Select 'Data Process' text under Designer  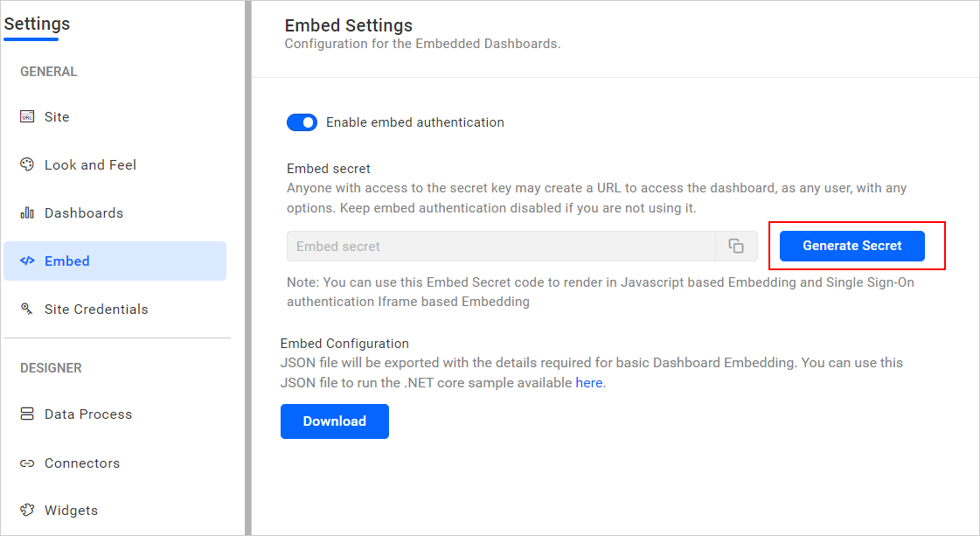pos(88,414)
